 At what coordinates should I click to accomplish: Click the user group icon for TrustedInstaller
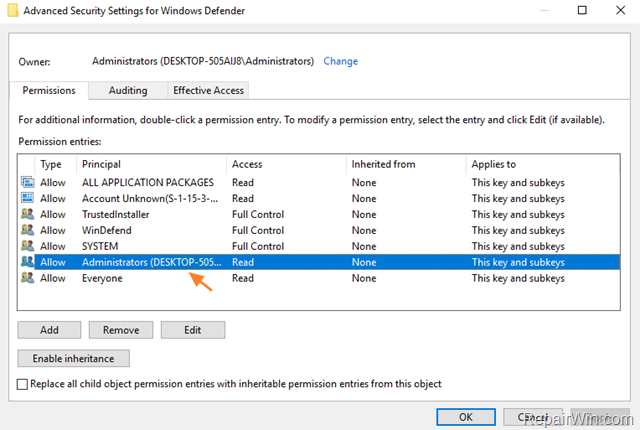pos(27,214)
